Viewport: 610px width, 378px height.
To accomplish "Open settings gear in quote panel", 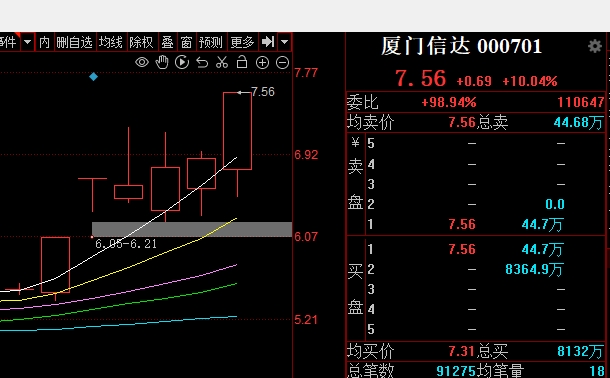I will [x=594, y=46].
